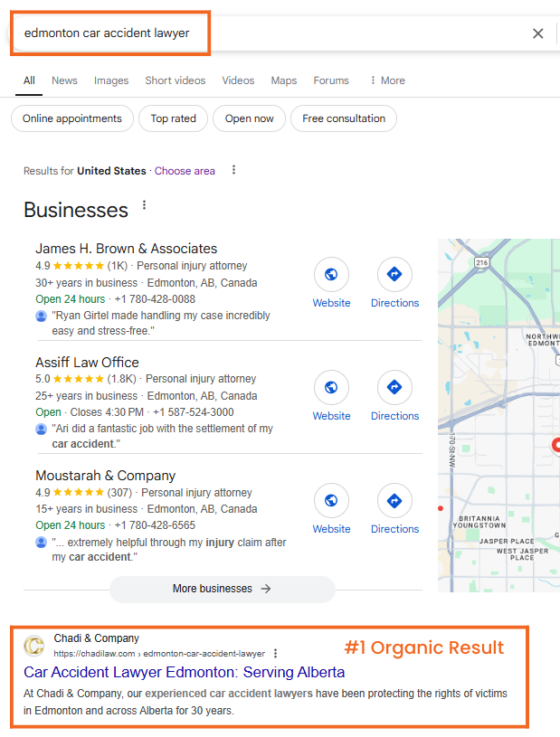
Task: Click Website label for Moustarah & Company
Action: tap(331, 529)
